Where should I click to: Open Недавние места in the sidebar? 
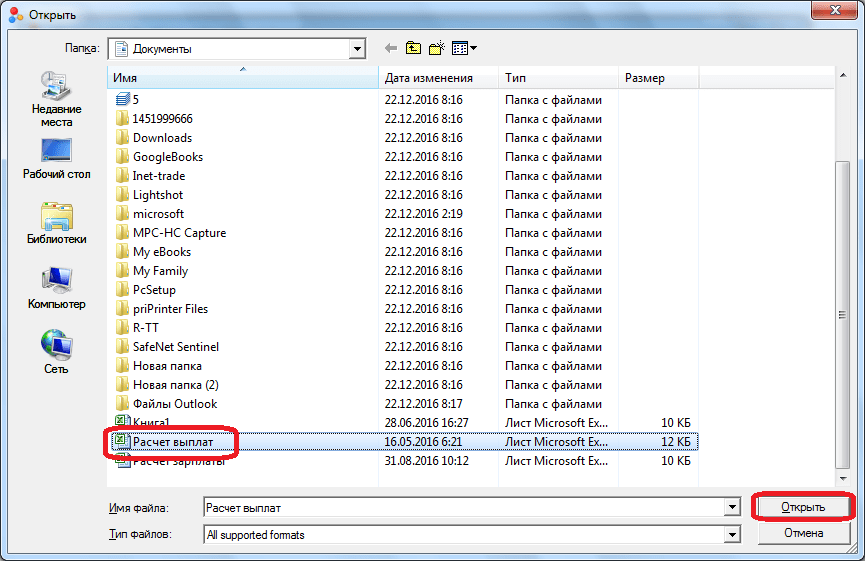[56, 100]
